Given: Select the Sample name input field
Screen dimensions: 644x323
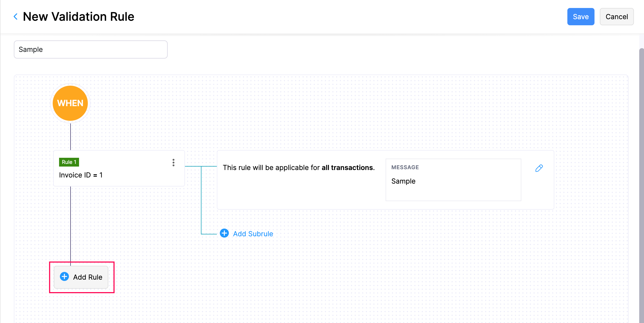Looking at the screenshot, I should 91,49.
